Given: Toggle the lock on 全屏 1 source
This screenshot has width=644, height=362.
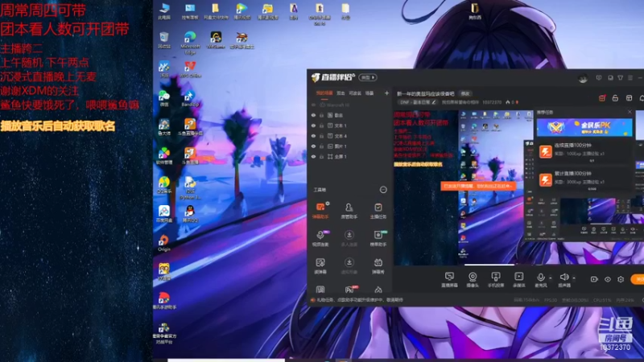Looking at the screenshot, I should [321, 156].
